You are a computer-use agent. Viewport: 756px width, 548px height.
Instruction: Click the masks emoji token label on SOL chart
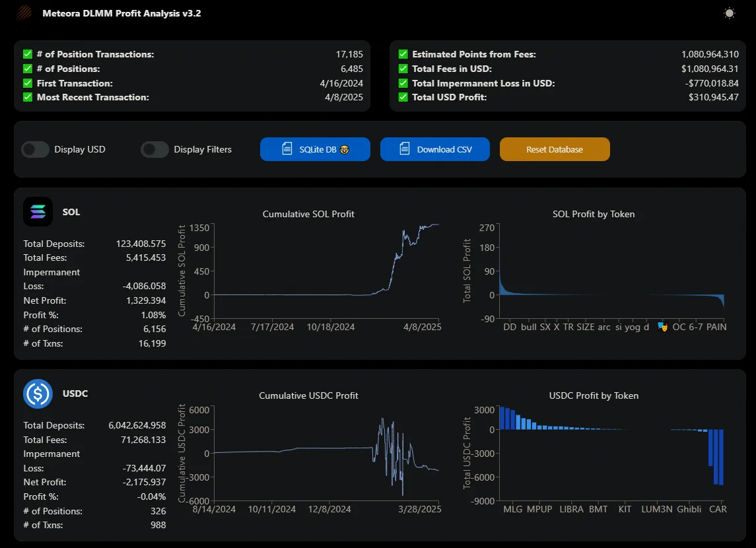pos(662,327)
